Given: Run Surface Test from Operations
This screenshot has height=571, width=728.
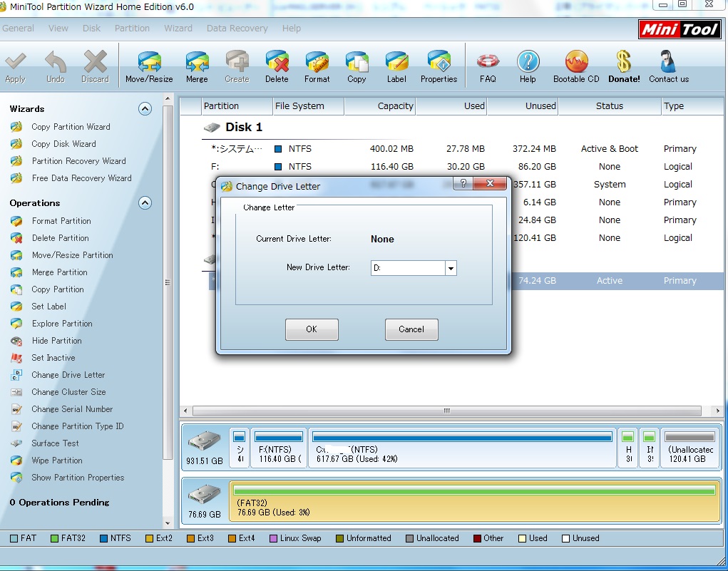Looking at the screenshot, I should pos(55,443).
